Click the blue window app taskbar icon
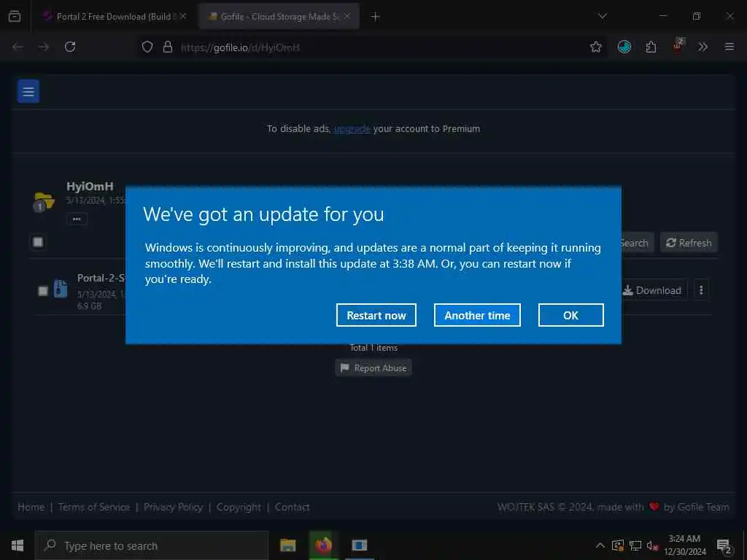 [x=360, y=545]
